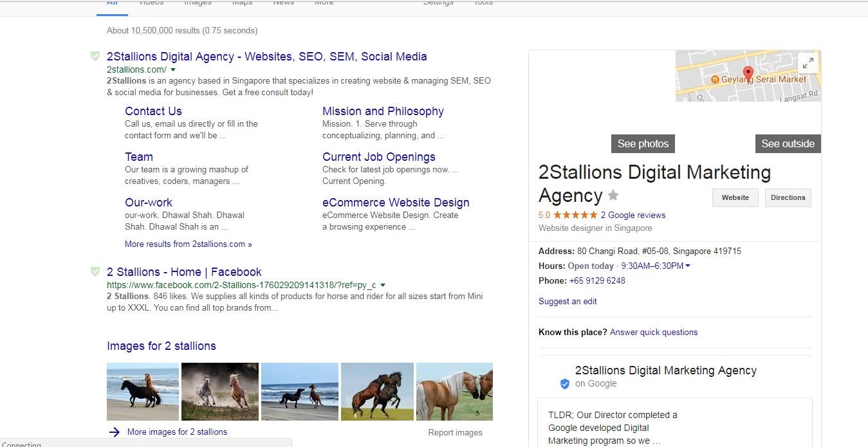Open thumbnail of palomino horses nuzzling

tap(454, 392)
